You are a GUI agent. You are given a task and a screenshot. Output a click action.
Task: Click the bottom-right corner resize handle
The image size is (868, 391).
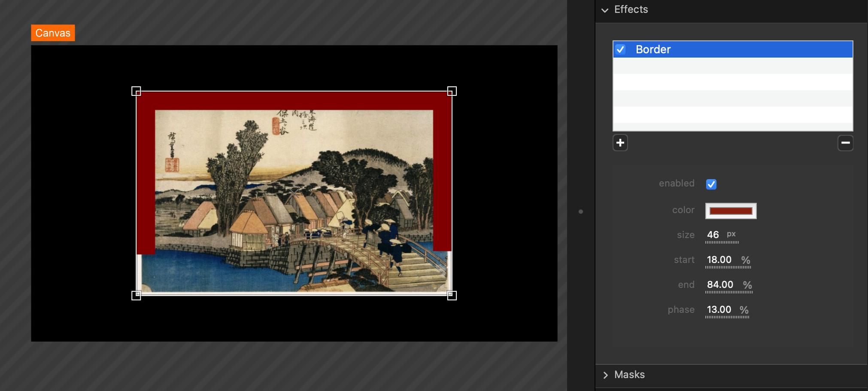point(452,295)
